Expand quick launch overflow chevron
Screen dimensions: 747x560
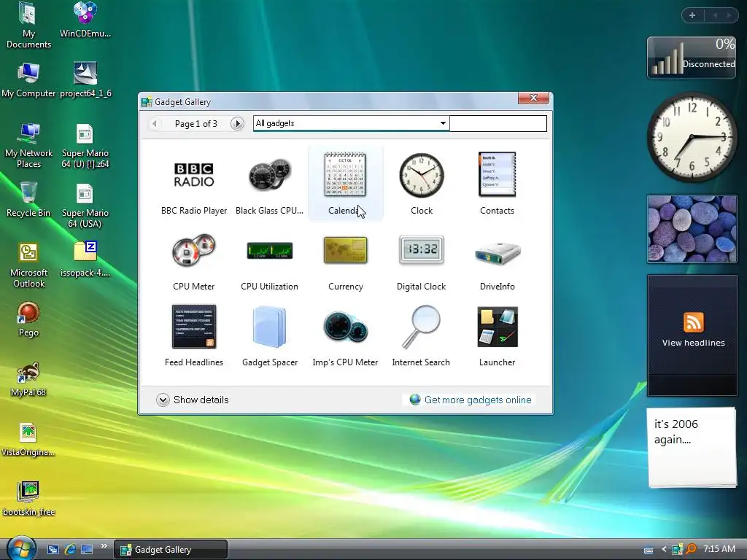(104, 545)
